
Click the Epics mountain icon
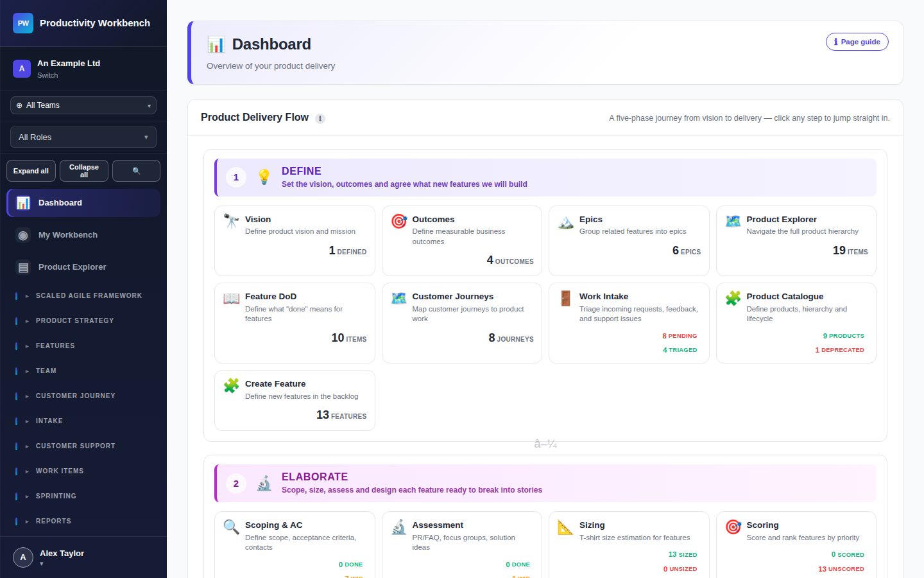click(x=566, y=222)
